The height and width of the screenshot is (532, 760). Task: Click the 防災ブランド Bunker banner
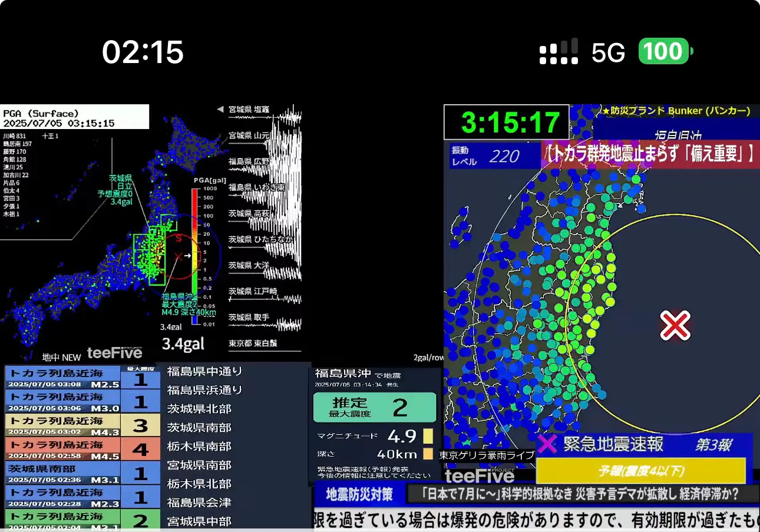[x=676, y=111]
